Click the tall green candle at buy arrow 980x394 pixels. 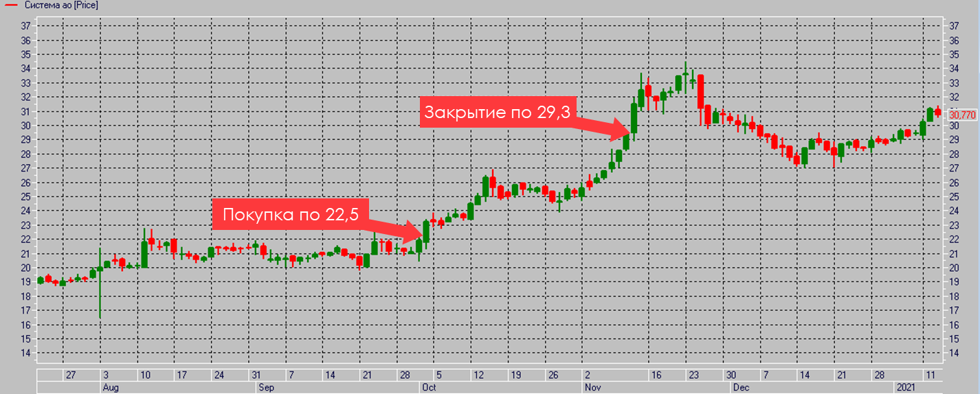click(427, 232)
